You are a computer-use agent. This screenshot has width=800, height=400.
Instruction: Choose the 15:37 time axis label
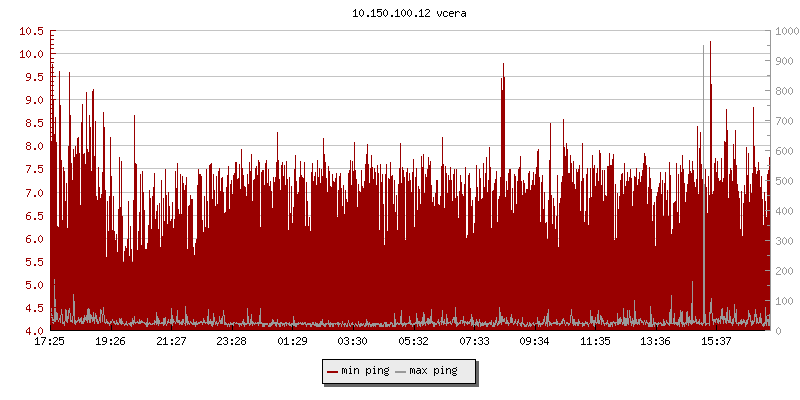[x=716, y=342]
